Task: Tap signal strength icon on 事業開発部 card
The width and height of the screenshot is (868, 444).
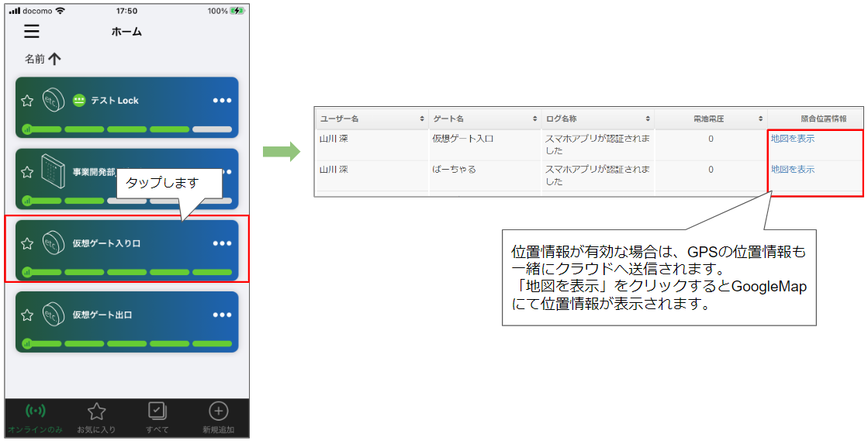Action: click(x=26, y=200)
